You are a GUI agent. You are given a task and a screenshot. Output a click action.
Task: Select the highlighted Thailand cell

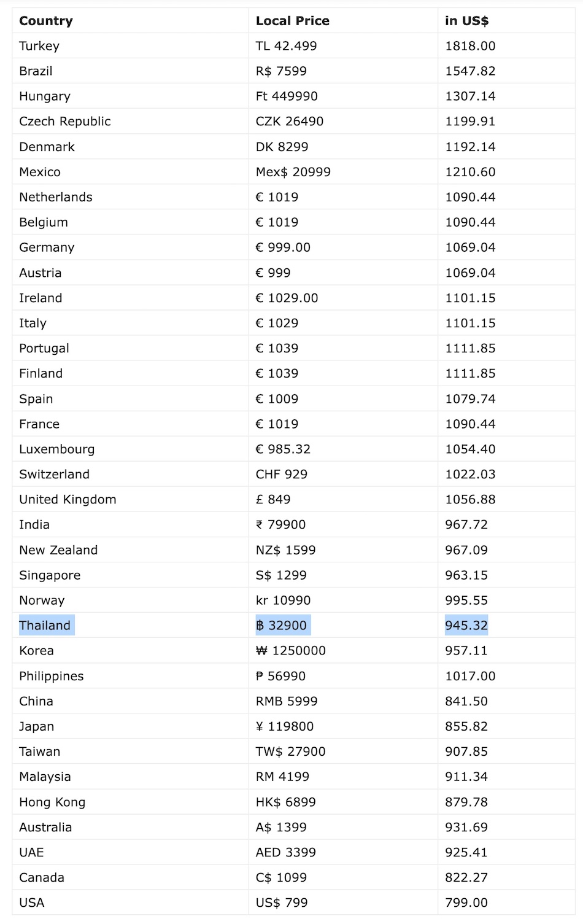(x=45, y=626)
